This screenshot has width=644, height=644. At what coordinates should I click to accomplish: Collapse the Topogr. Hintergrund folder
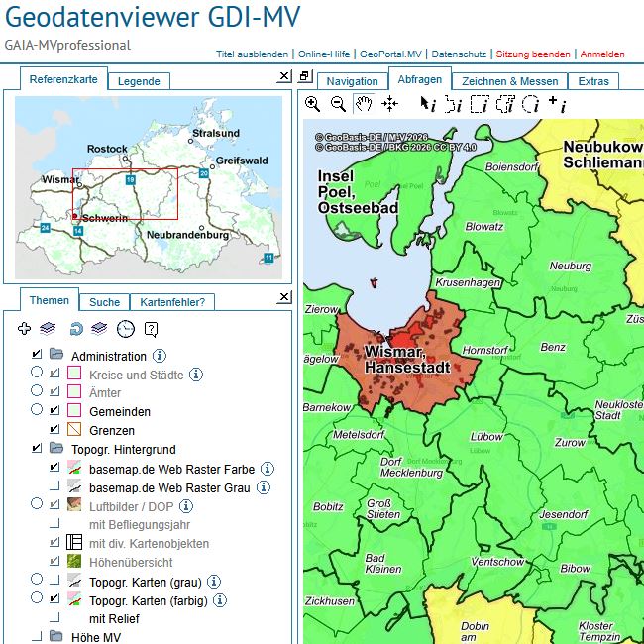point(56,448)
